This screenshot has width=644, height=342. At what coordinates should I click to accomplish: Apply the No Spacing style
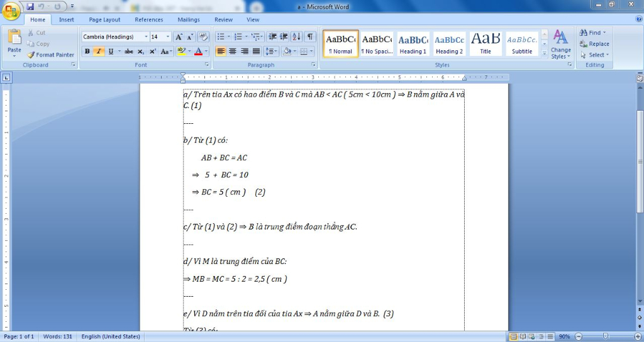coord(377,43)
